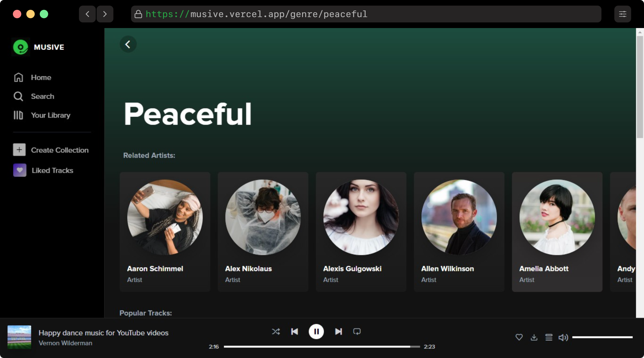Seek on the song progress bar
The width and height of the screenshot is (644, 358).
tap(321, 347)
